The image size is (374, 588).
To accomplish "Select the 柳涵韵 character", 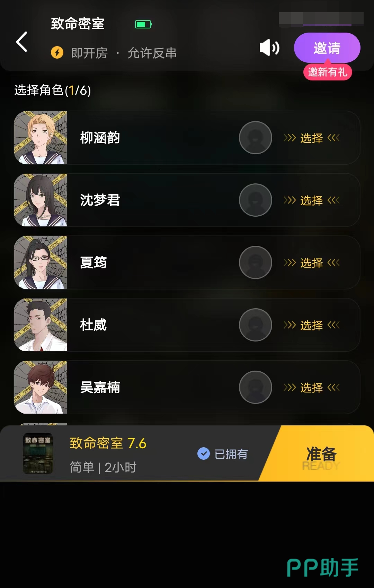I will 312,138.
